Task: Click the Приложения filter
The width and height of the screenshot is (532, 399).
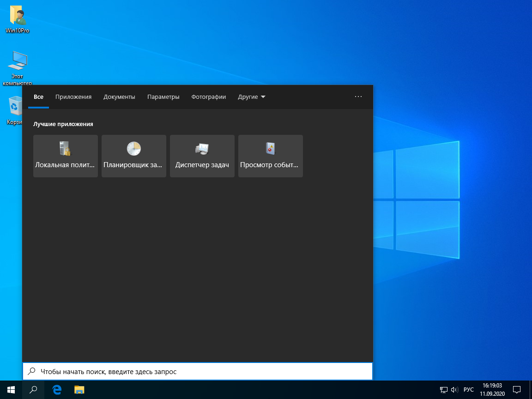Action: pos(73,97)
